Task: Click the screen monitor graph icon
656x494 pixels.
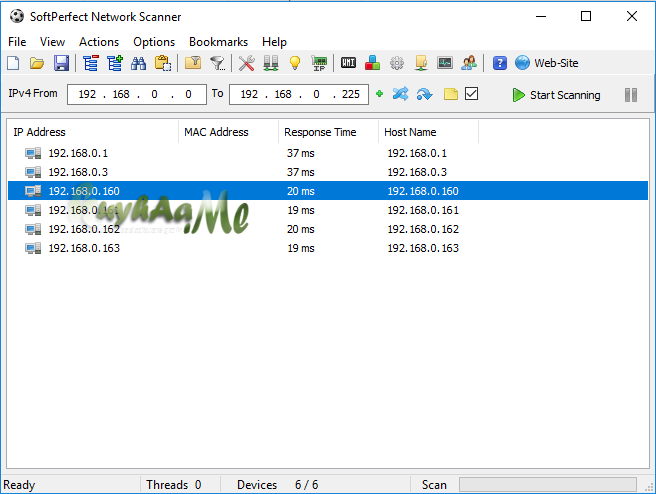Action: pos(445,63)
